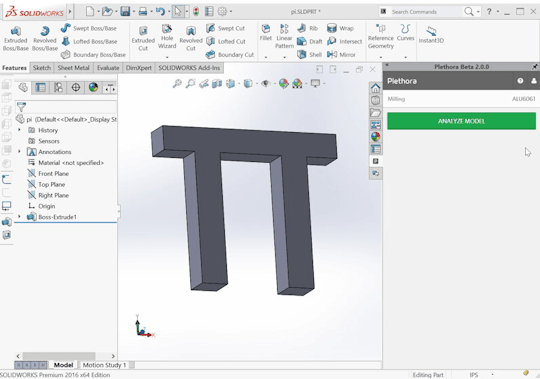Select the Wrap feature

pyautogui.click(x=340, y=28)
